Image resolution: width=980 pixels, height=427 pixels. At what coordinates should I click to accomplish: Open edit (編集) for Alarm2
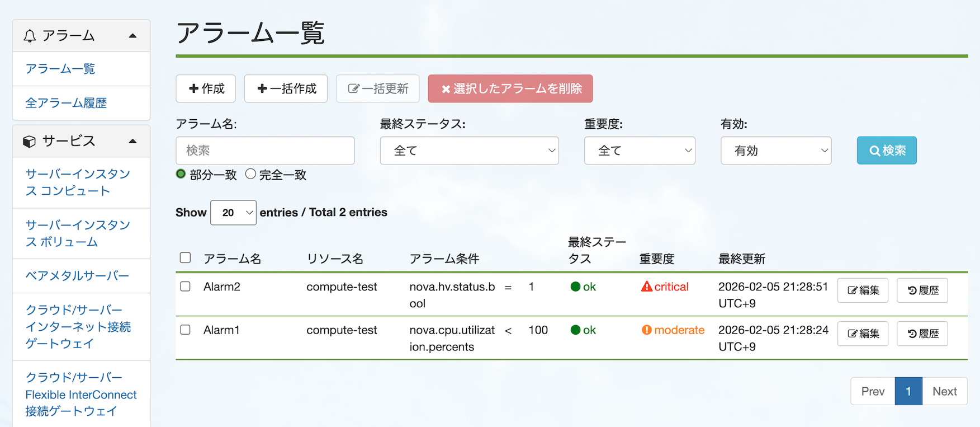coord(863,290)
